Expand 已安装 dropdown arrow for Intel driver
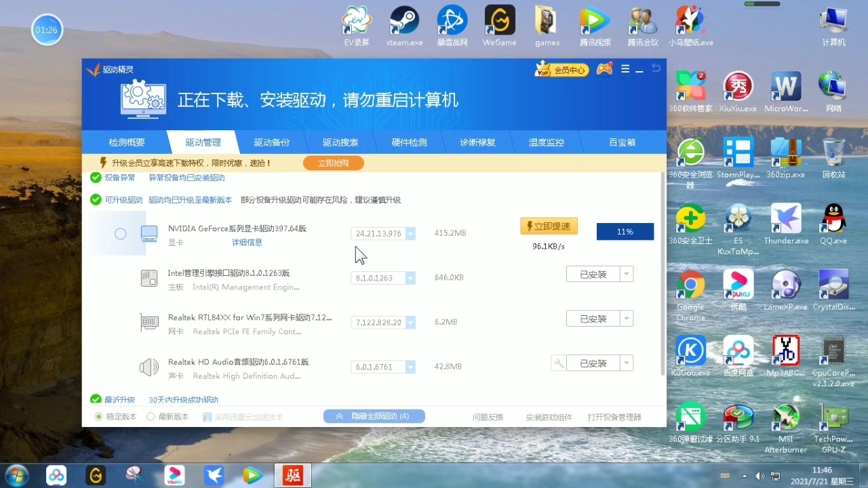Image resolution: width=868 pixels, height=488 pixels. coord(627,274)
